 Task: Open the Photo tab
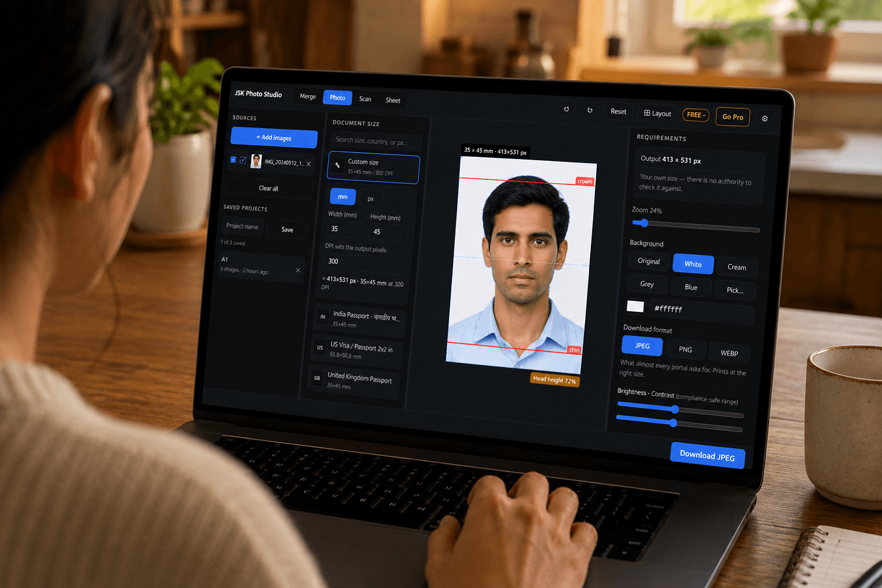tap(338, 97)
